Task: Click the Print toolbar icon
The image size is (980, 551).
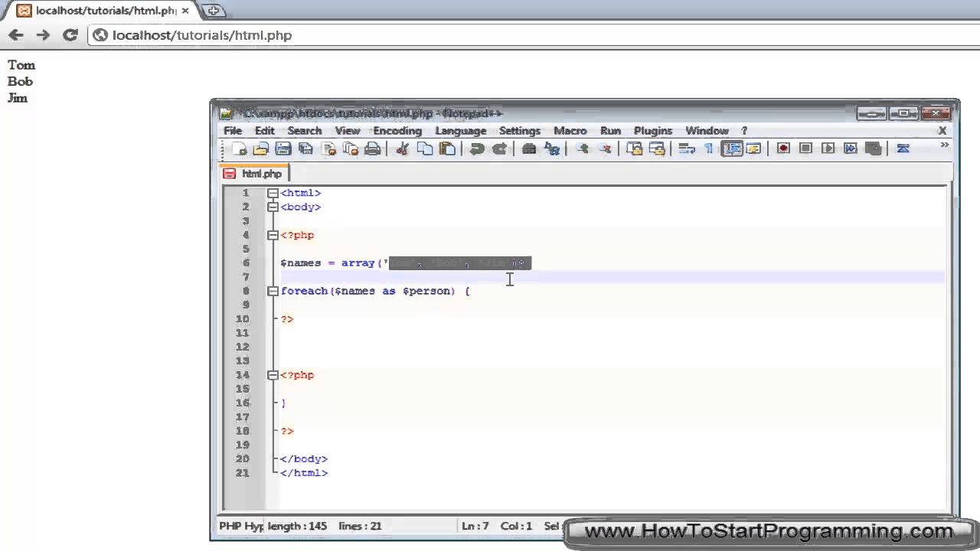Action: pos(373,148)
